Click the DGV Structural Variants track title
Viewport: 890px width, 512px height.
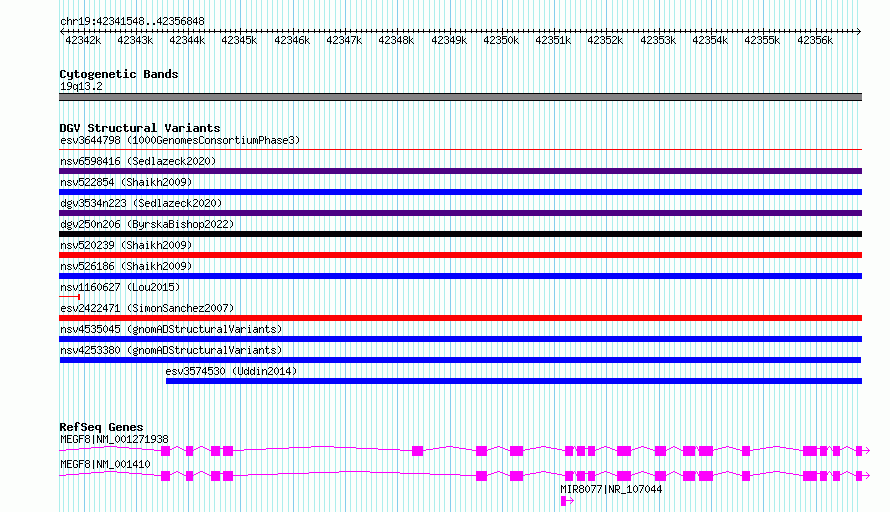coord(140,128)
